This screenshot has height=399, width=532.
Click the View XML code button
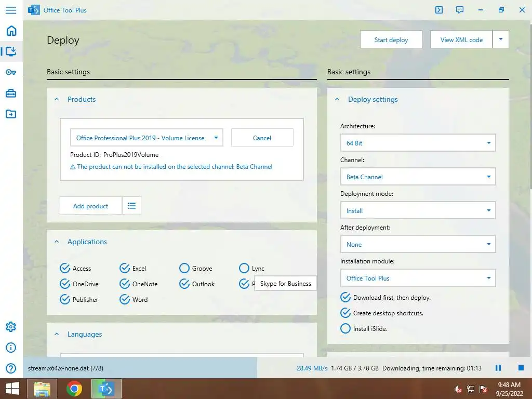pyautogui.click(x=461, y=39)
